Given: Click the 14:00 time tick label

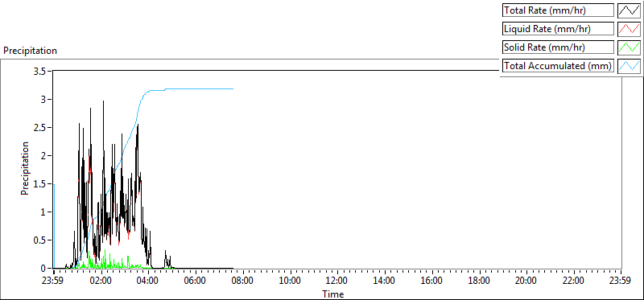Looking at the screenshot, I should pyautogui.click(x=385, y=282).
